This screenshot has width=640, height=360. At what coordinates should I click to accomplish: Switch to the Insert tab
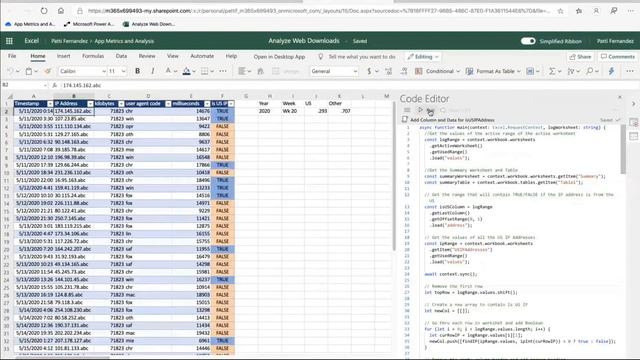(x=63, y=56)
